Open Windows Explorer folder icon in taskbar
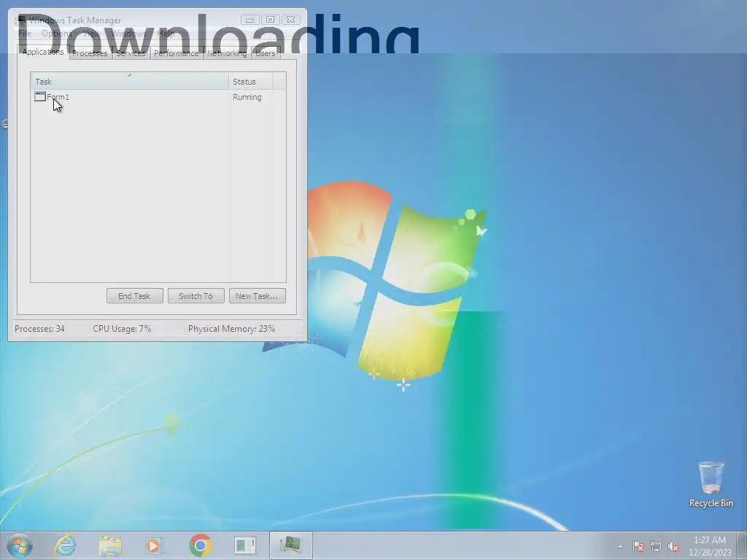 click(x=110, y=545)
